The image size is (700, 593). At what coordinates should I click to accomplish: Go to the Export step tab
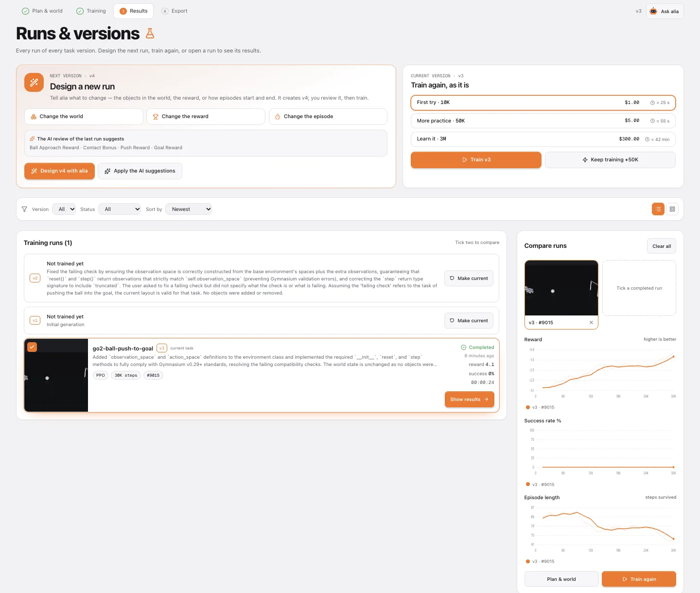[x=174, y=11]
